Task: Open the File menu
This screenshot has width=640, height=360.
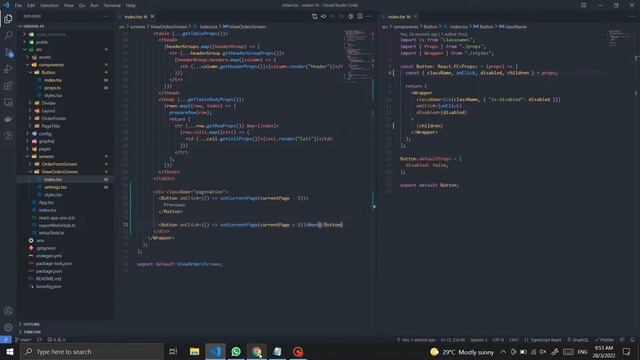Action: (x=18, y=5)
